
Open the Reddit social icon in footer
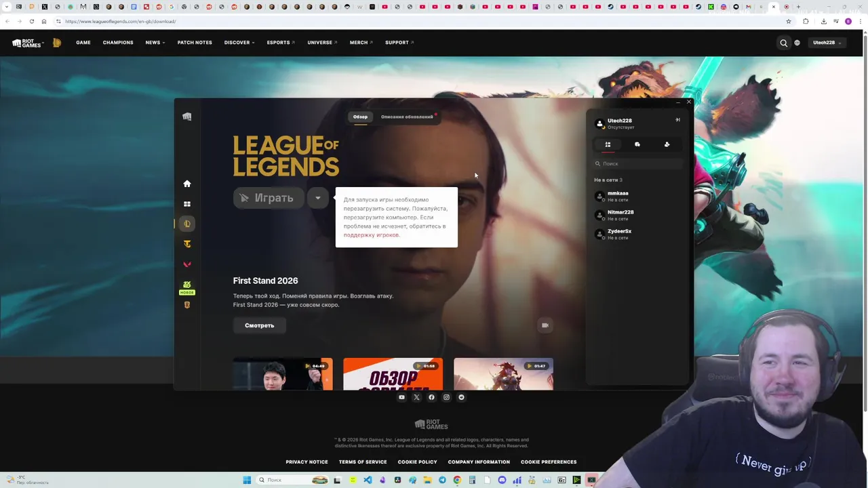click(x=461, y=397)
